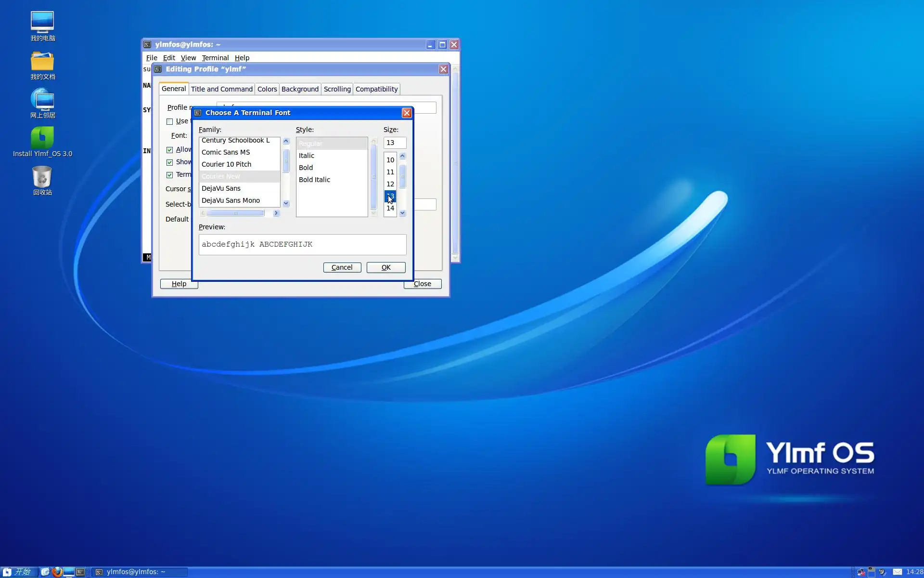Click size list scroll up arrow

(402, 156)
